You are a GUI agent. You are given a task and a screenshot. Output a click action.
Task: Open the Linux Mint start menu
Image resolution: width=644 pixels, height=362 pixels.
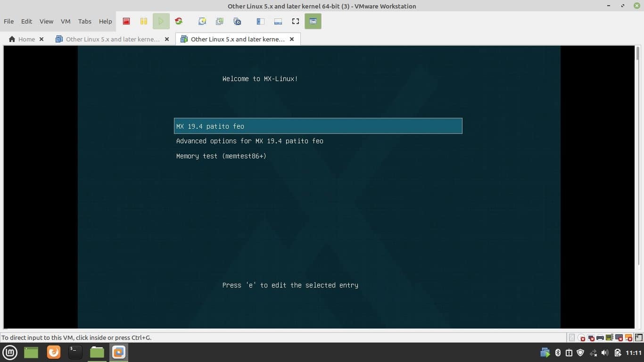tap(10, 352)
